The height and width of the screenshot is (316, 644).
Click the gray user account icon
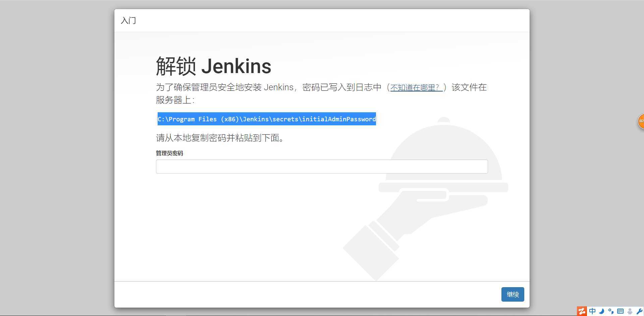[630, 311]
